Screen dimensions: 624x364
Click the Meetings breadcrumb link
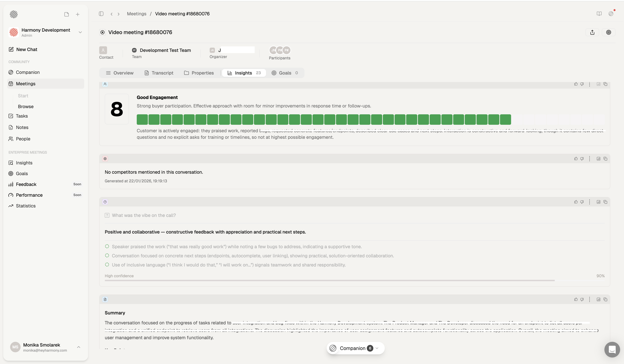[x=136, y=14]
